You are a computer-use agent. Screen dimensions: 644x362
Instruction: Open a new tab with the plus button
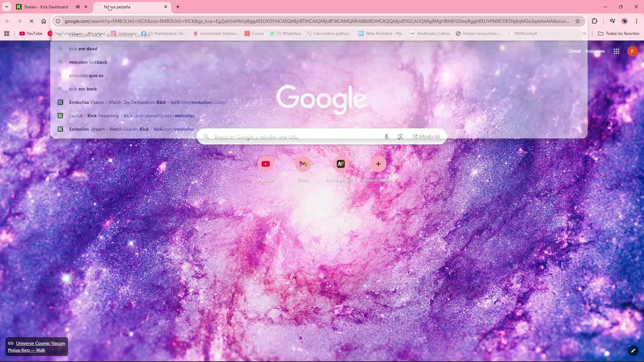pyautogui.click(x=178, y=7)
